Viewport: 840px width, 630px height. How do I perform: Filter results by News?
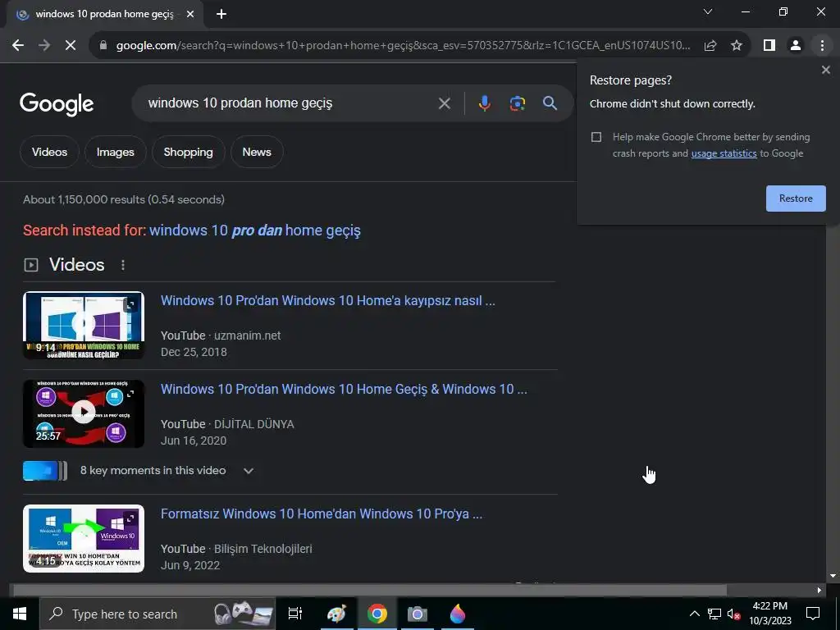coord(257,152)
